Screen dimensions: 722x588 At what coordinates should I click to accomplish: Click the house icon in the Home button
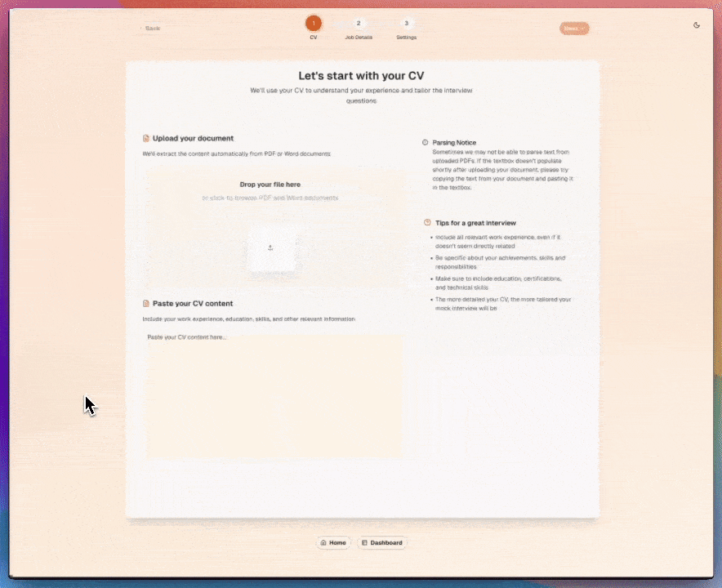(323, 542)
